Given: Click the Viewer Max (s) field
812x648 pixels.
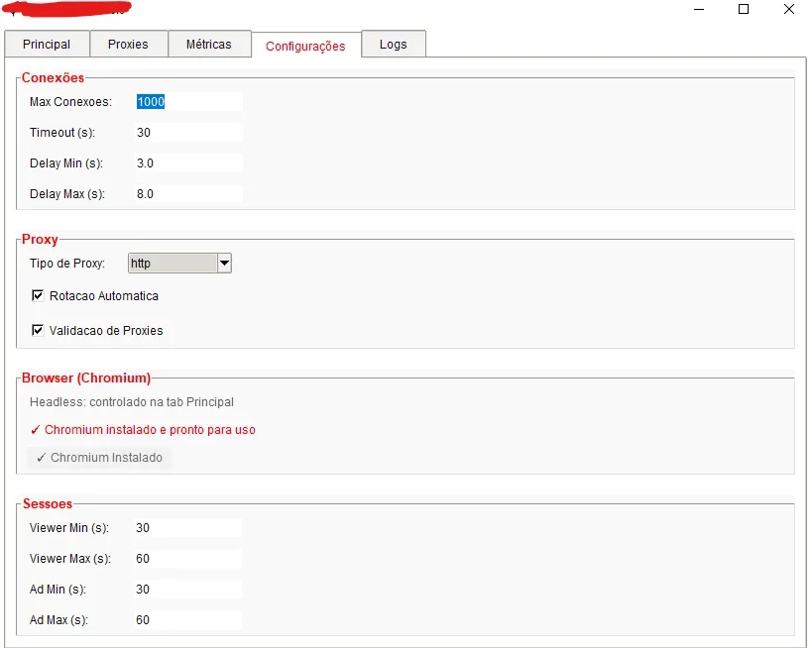Looking at the screenshot, I should 187,559.
